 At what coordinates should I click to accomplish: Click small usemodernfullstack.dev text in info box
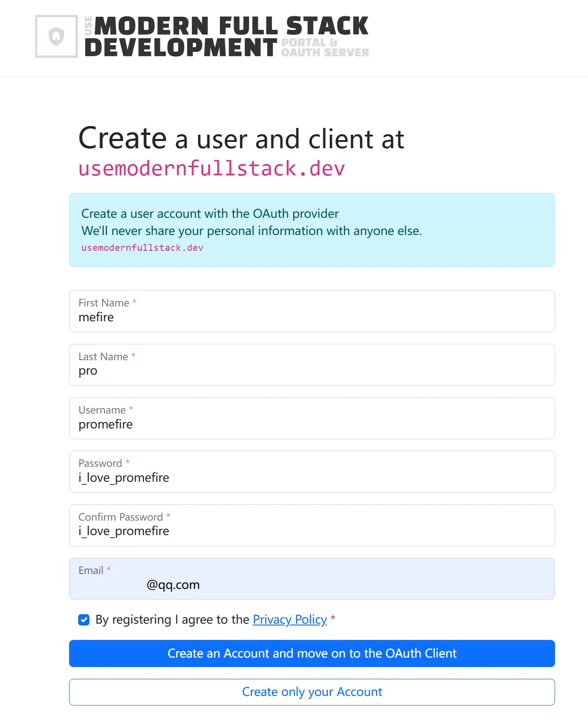tap(142, 248)
